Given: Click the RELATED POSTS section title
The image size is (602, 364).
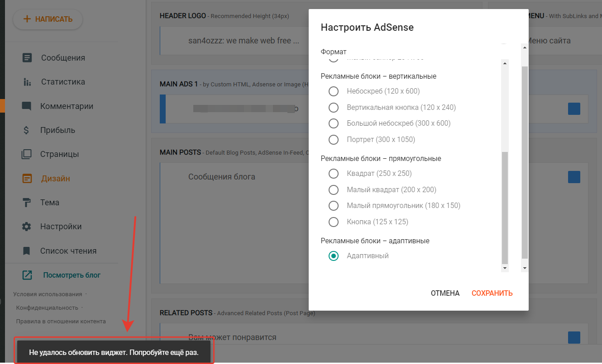Looking at the screenshot, I should coord(186,312).
